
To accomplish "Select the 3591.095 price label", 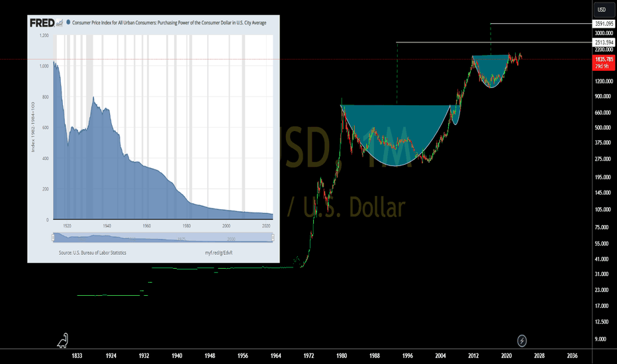I will tap(604, 24).
